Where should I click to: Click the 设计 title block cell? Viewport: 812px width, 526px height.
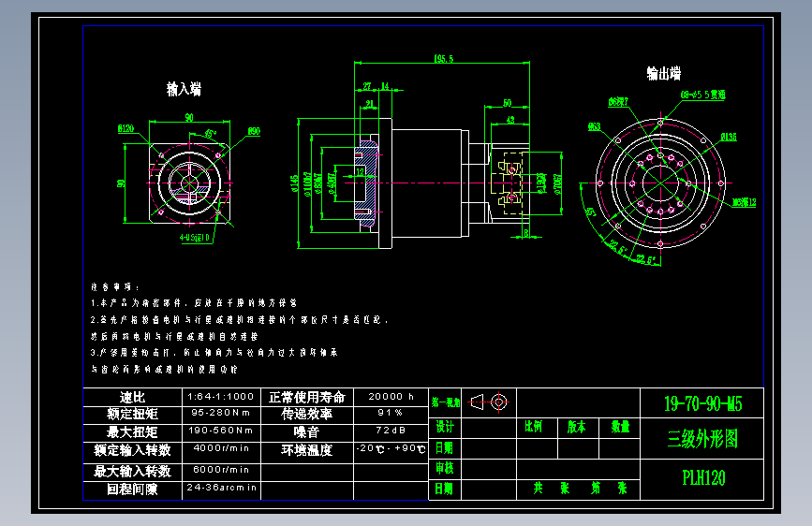point(445,427)
